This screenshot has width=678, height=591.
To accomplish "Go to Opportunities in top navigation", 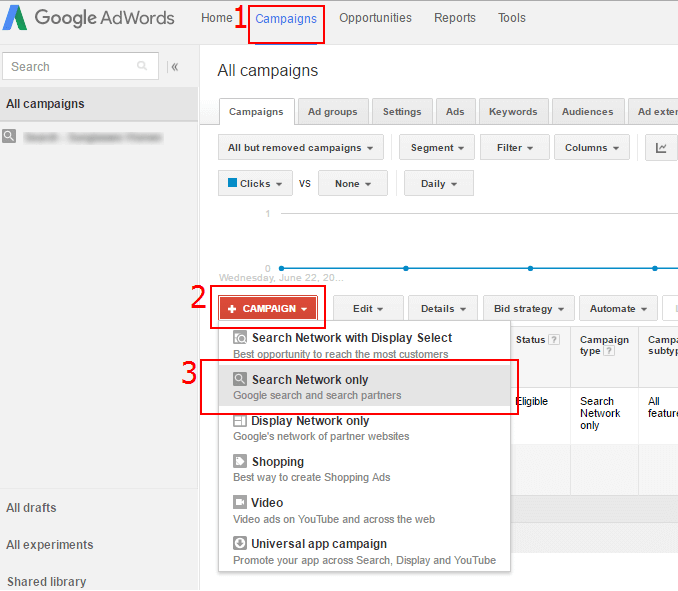I will tap(375, 18).
